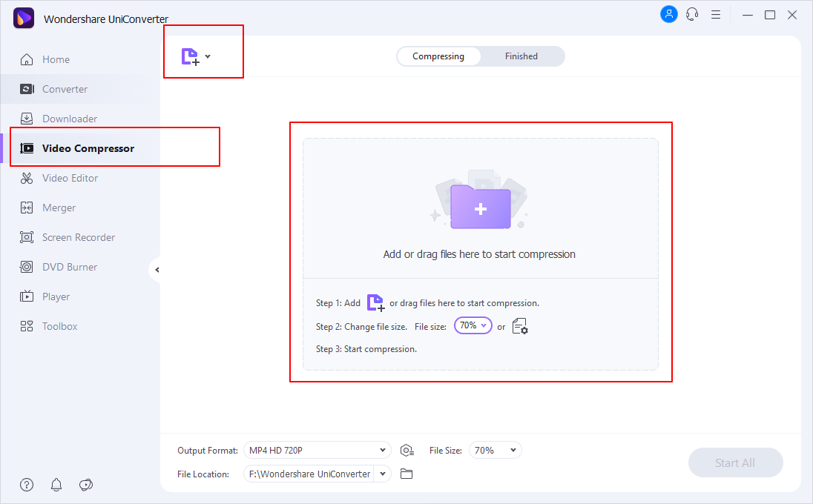Image resolution: width=813 pixels, height=504 pixels.
Task: Click the File Location path field
Action: 309,474
